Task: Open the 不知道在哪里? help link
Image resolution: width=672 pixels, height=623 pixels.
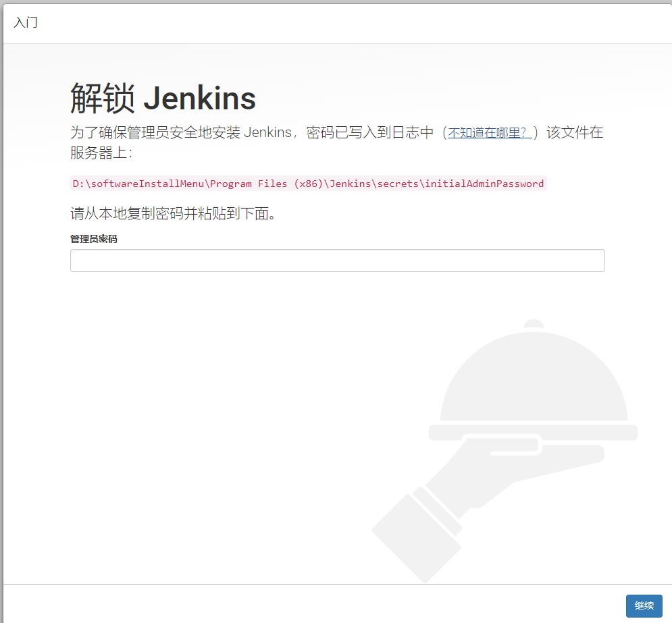Action: pos(490,133)
